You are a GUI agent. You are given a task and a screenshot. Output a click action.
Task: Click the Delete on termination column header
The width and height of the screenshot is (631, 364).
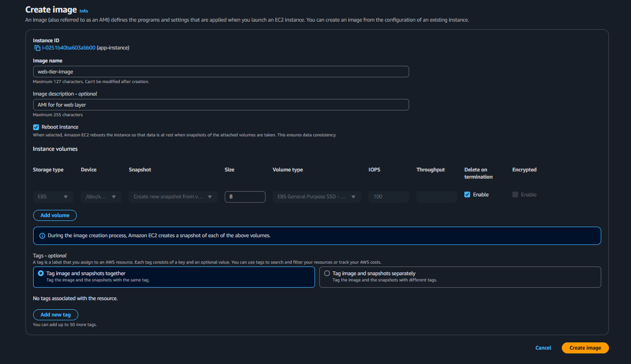478,173
